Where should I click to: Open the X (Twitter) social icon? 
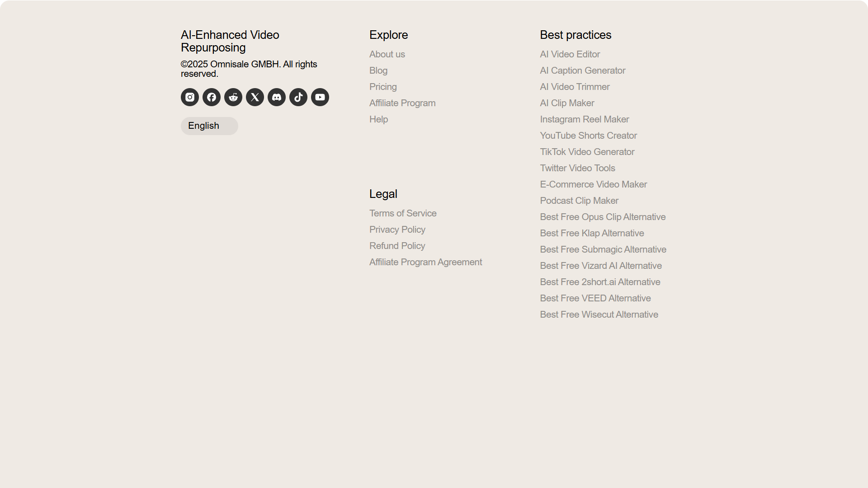click(x=255, y=97)
